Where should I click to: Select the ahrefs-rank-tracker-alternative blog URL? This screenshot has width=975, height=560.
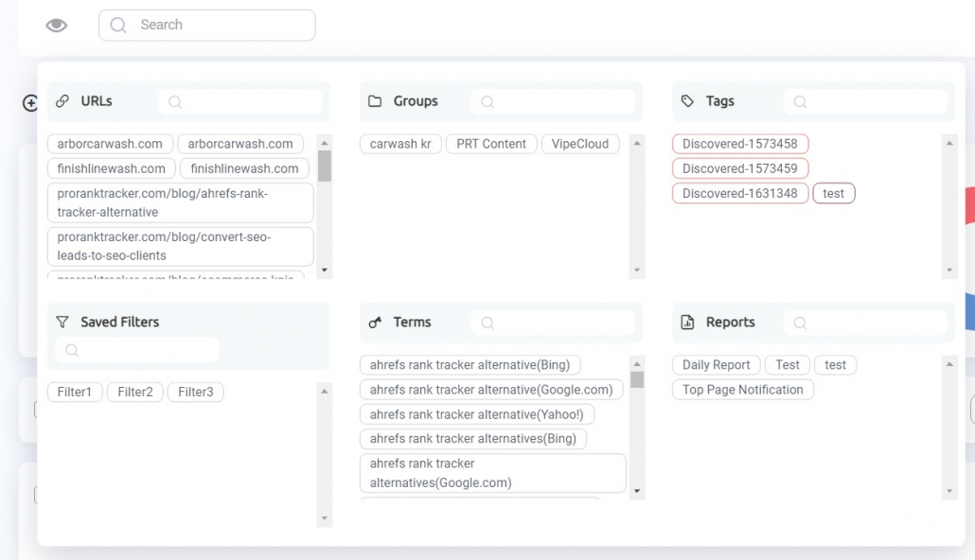(180, 202)
